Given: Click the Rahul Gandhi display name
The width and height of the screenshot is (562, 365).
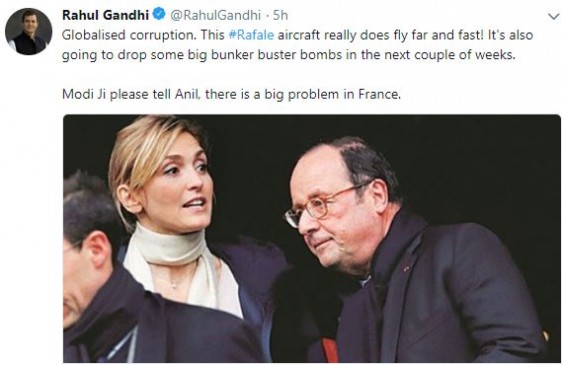Looking at the screenshot, I should 105,15.
